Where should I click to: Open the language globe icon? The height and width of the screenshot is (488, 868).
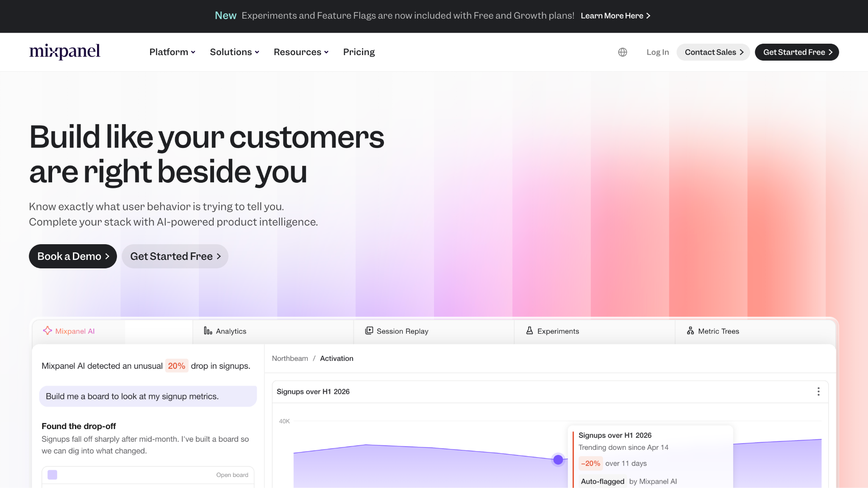623,52
